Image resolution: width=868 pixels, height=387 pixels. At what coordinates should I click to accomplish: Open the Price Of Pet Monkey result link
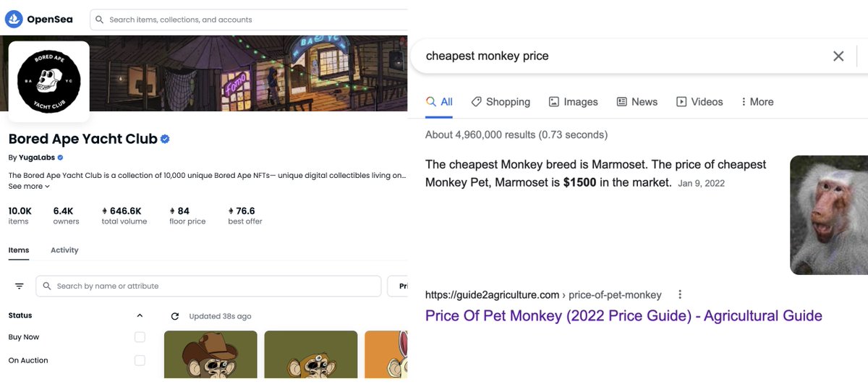tap(624, 316)
